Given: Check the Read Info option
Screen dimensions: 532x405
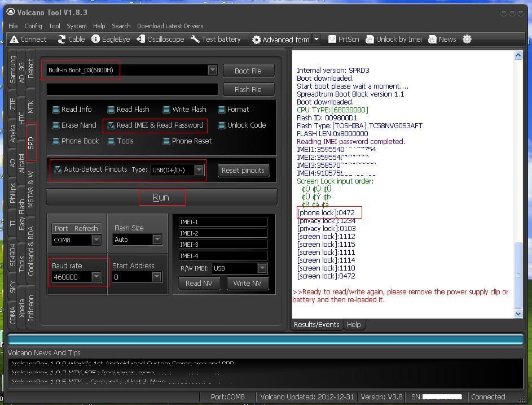Looking at the screenshot, I should (x=56, y=110).
